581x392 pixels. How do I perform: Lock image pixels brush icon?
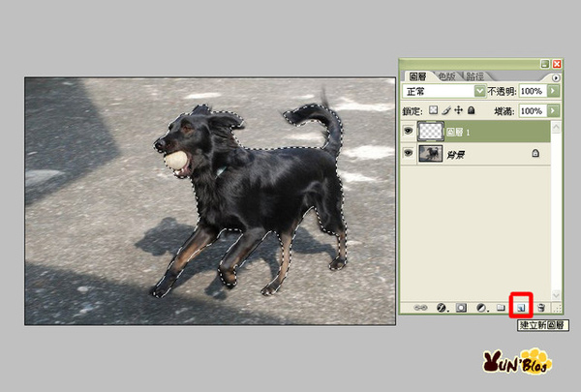[x=446, y=110]
